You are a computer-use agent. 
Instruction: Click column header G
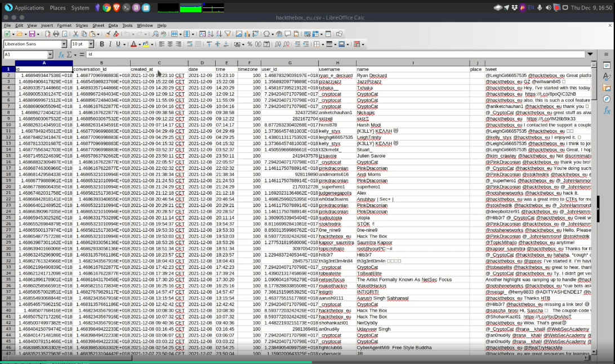pyautogui.click(x=289, y=62)
